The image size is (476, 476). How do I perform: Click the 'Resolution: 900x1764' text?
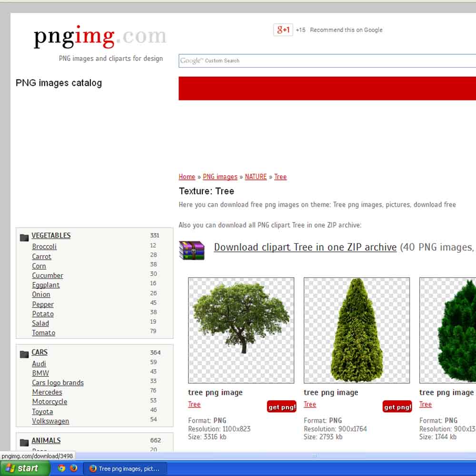tap(336, 429)
